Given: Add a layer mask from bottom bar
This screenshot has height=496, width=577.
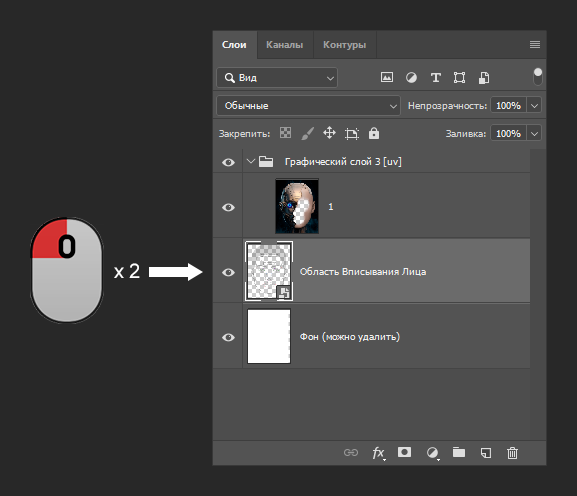Looking at the screenshot, I should click(x=404, y=452).
